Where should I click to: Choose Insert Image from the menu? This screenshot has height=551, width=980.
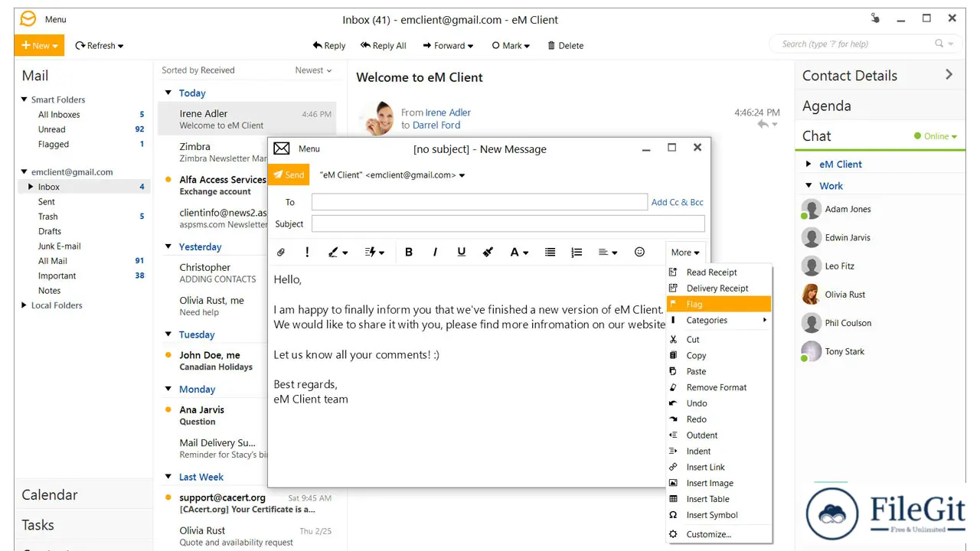tap(719, 484)
